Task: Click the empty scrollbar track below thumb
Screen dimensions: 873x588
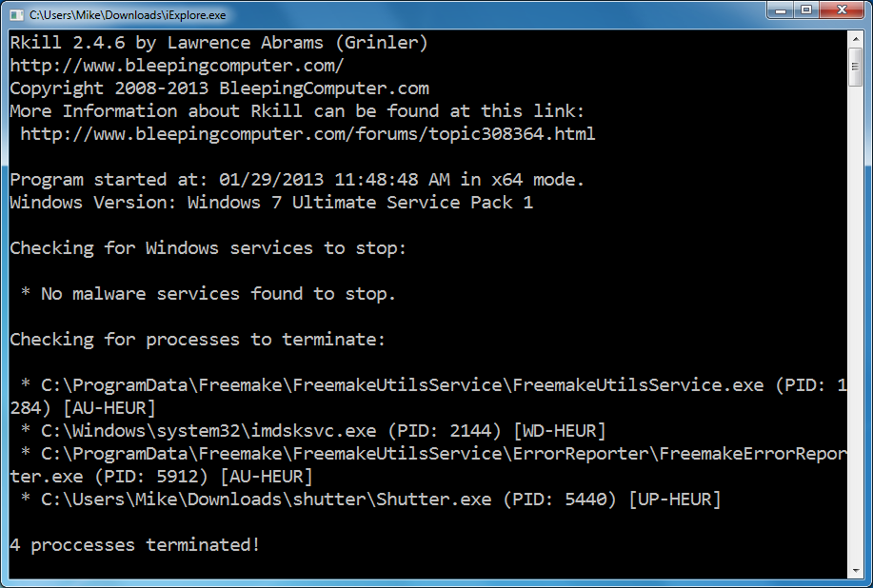Action: [855, 324]
